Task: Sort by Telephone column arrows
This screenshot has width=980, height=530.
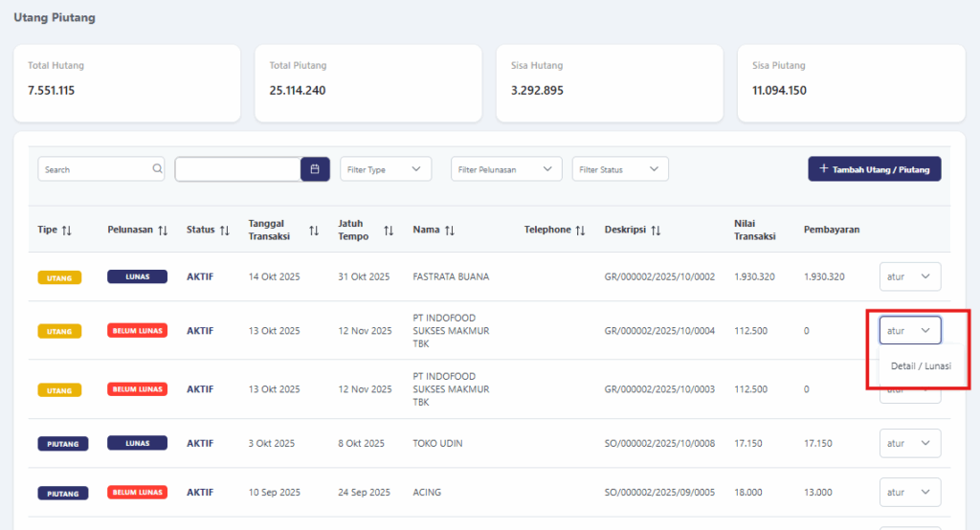Action: click(x=580, y=231)
